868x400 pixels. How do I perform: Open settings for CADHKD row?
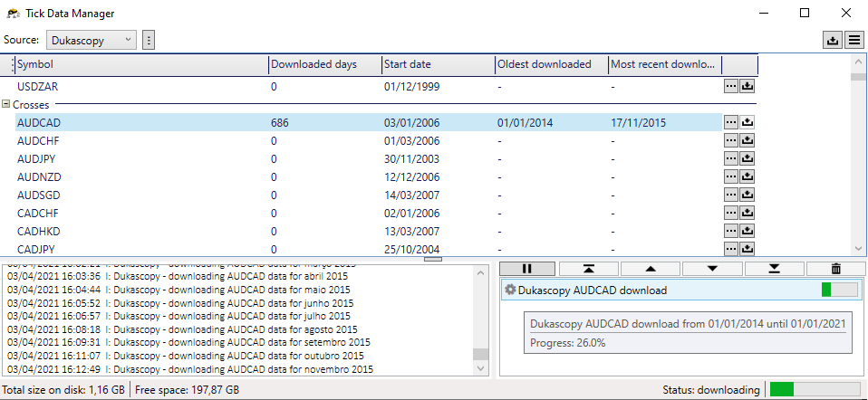pyautogui.click(x=731, y=231)
